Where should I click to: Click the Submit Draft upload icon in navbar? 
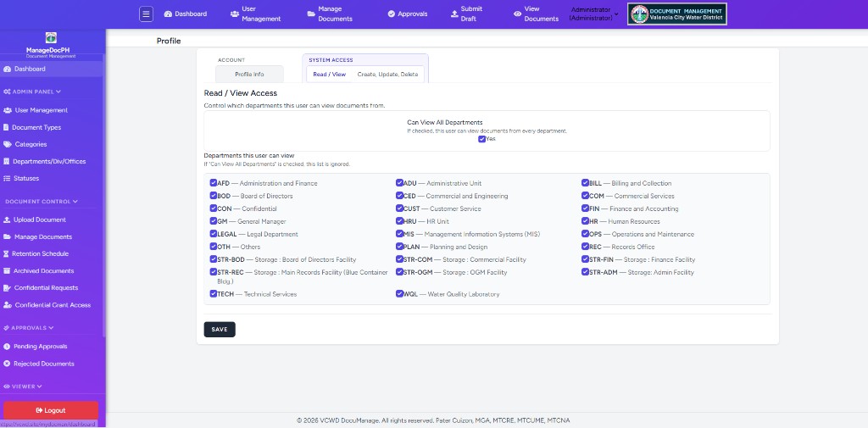tap(454, 14)
